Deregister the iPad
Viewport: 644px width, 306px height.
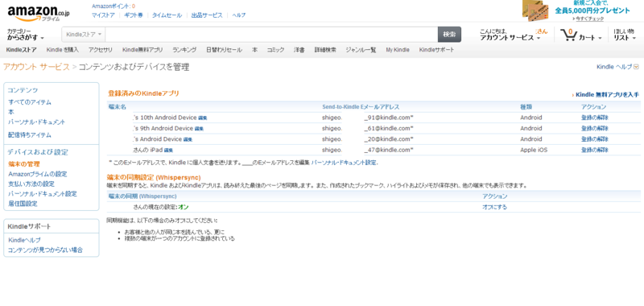click(x=595, y=150)
